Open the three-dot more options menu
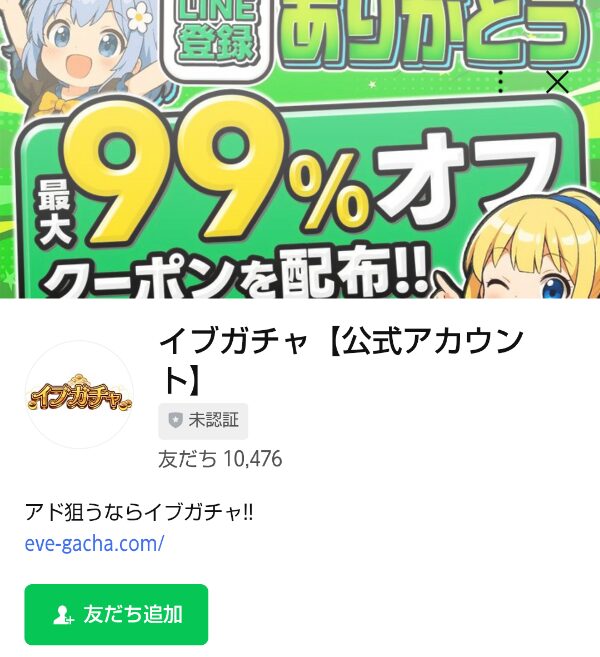The width and height of the screenshot is (600, 657). 500,82
